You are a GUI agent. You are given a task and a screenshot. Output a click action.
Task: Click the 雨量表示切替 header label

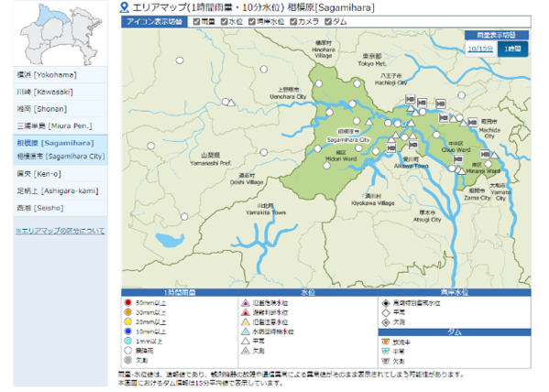pos(497,35)
